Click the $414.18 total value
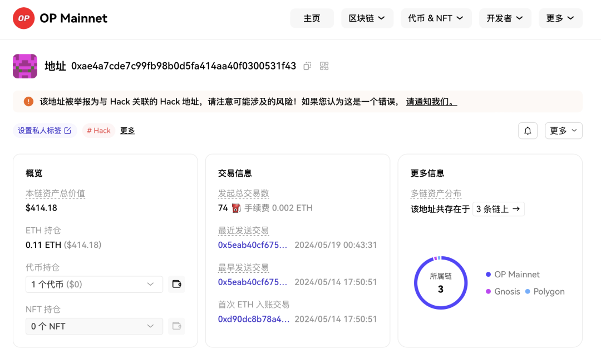 [x=41, y=208]
